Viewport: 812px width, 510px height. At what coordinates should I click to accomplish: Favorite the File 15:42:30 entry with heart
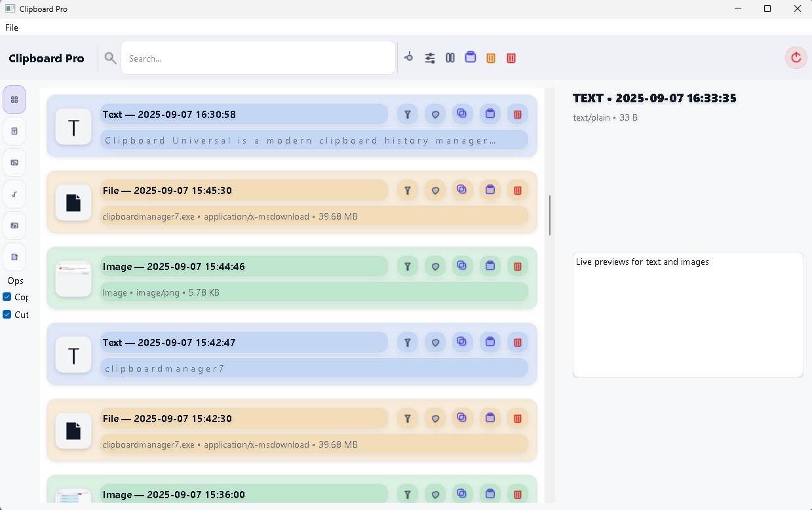(x=435, y=418)
